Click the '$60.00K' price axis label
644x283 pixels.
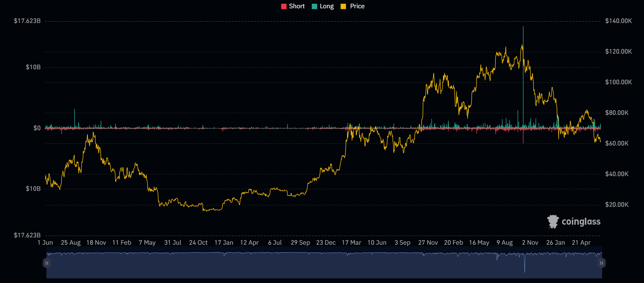tap(617, 143)
